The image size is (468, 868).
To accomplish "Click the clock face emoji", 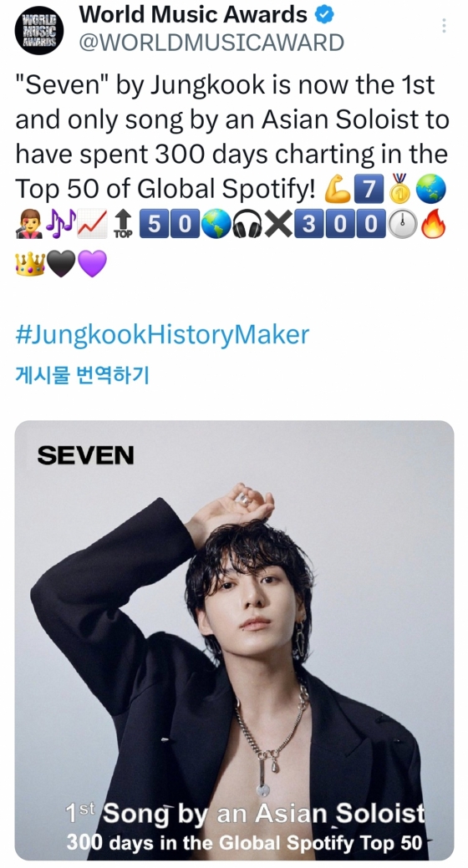I will [x=402, y=226].
